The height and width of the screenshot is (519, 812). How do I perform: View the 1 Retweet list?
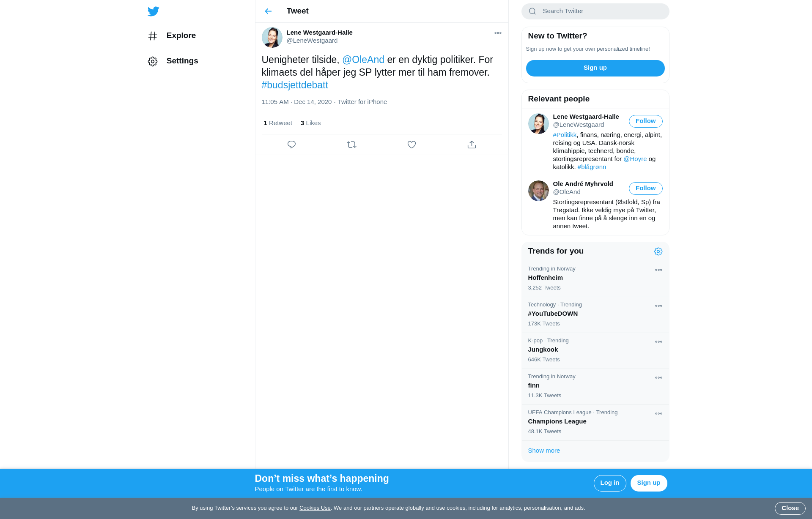[278, 123]
